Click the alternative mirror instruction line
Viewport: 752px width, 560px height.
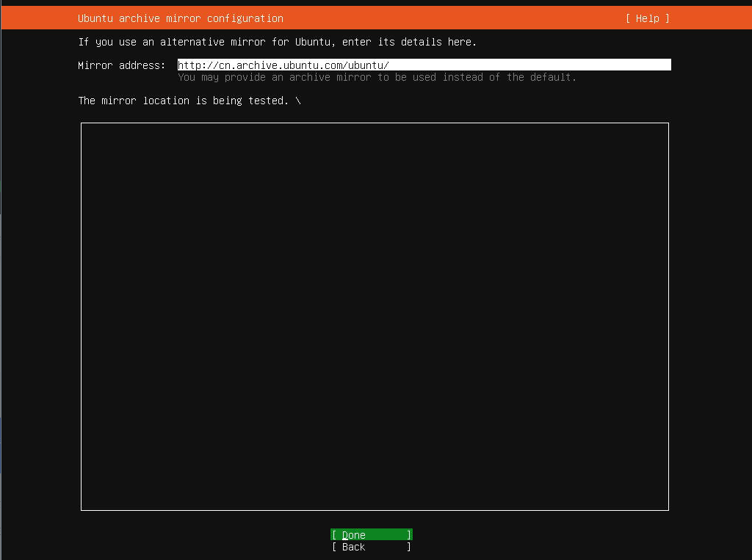point(277,42)
